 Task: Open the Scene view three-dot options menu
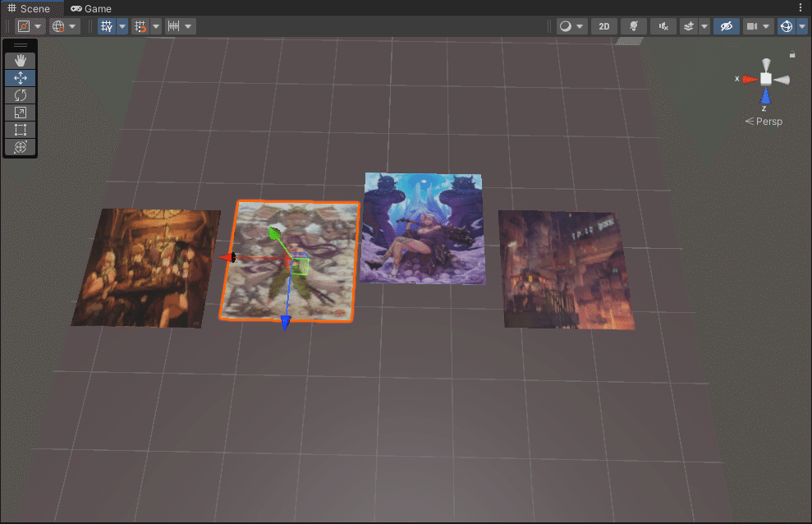coord(800,7)
